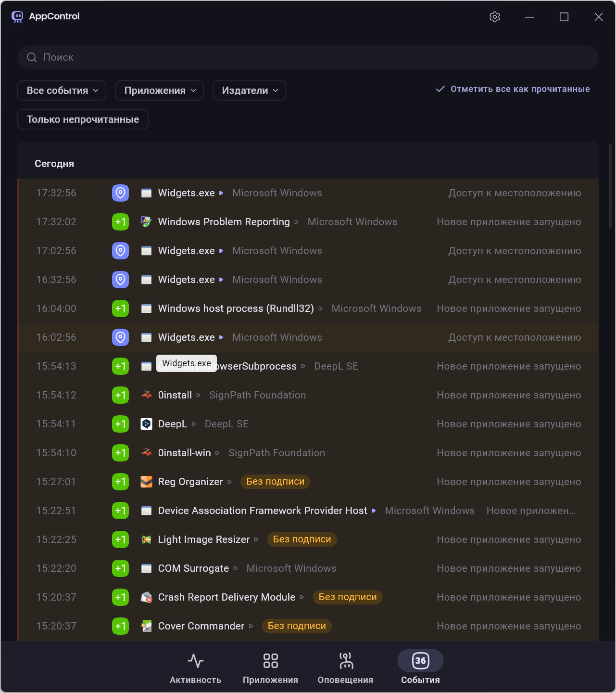Screen dimensions: 616x693
Task: Expand details arrow next to Reg Organizer
Action: tap(230, 482)
